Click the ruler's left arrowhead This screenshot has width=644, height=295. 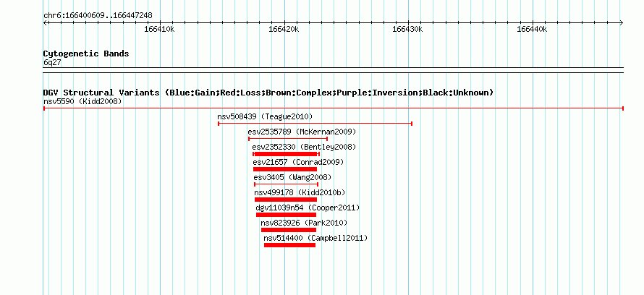pos(45,22)
